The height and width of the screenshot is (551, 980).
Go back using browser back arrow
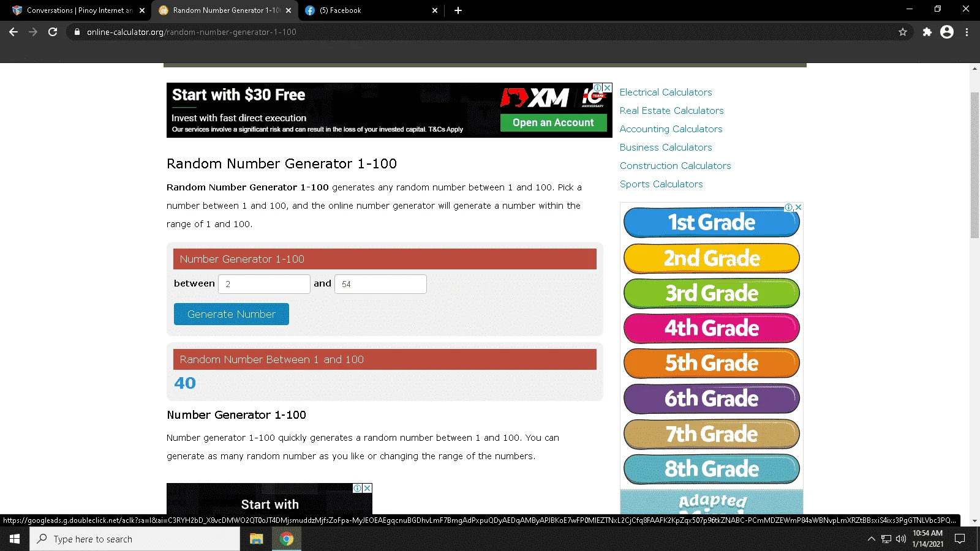(x=13, y=32)
